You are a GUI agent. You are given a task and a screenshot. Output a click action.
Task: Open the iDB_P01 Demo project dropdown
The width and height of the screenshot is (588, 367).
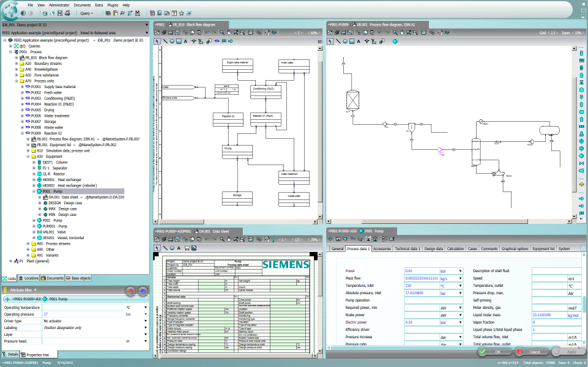(x=147, y=24)
